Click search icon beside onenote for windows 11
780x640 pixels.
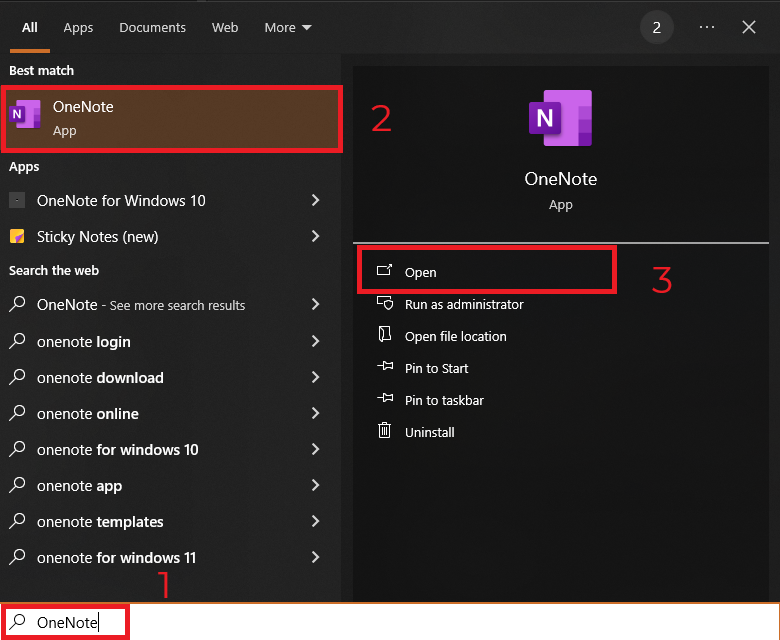pyautogui.click(x=17, y=557)
